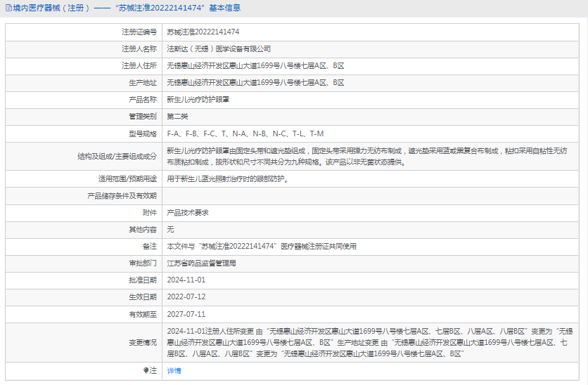Click the approval date 2024-11-01 cell
The width and height of the screenshot is (588, 385).
[186, 280]
